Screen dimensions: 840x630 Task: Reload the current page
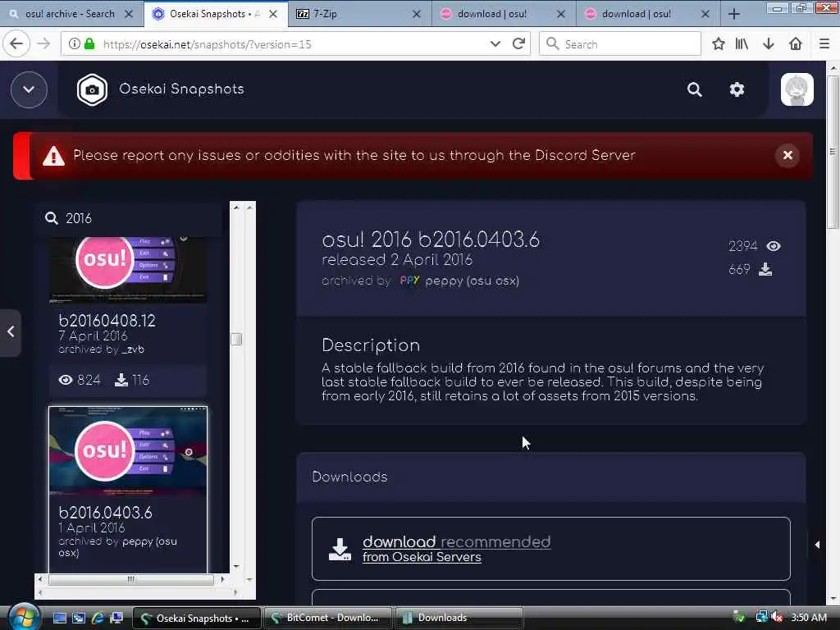[518, 44]
